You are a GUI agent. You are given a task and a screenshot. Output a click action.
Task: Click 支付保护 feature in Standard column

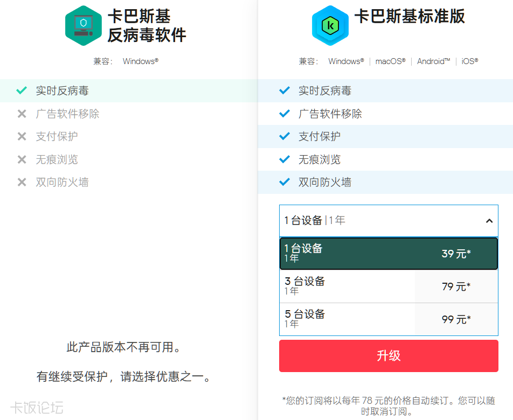tap(320, 136)
